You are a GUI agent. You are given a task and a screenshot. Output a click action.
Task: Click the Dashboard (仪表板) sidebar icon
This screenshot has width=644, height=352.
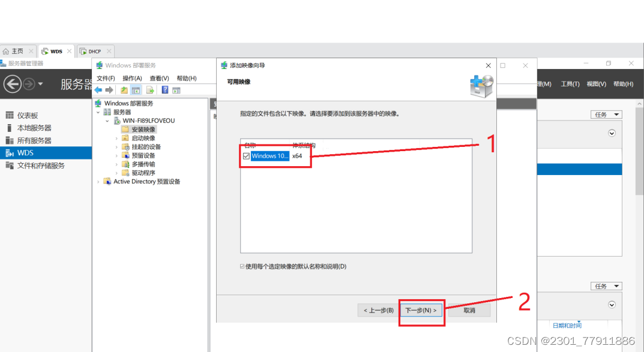(x=10, y=115)
